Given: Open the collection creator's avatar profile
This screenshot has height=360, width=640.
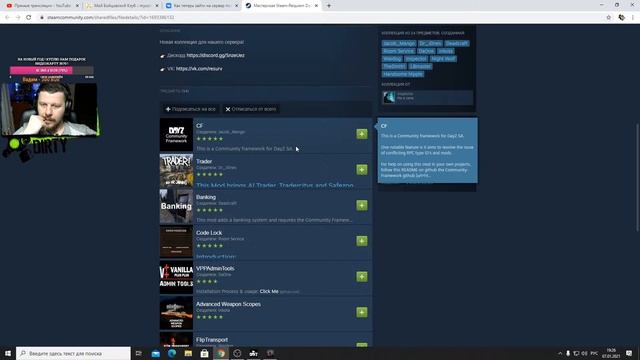Looking at the screenshot, I should (x=389, y=97).
